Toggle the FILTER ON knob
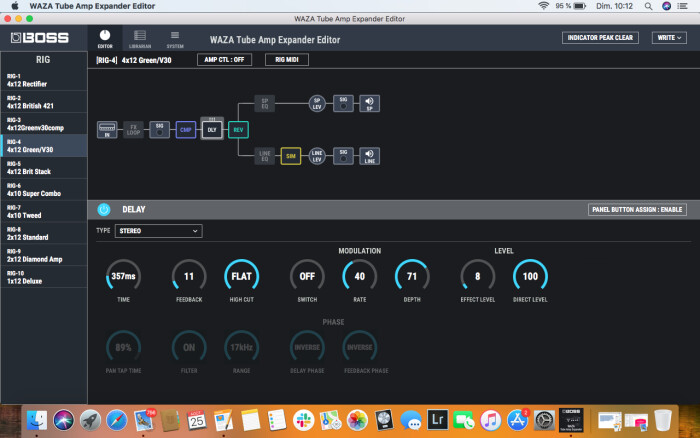 (189, 347)
